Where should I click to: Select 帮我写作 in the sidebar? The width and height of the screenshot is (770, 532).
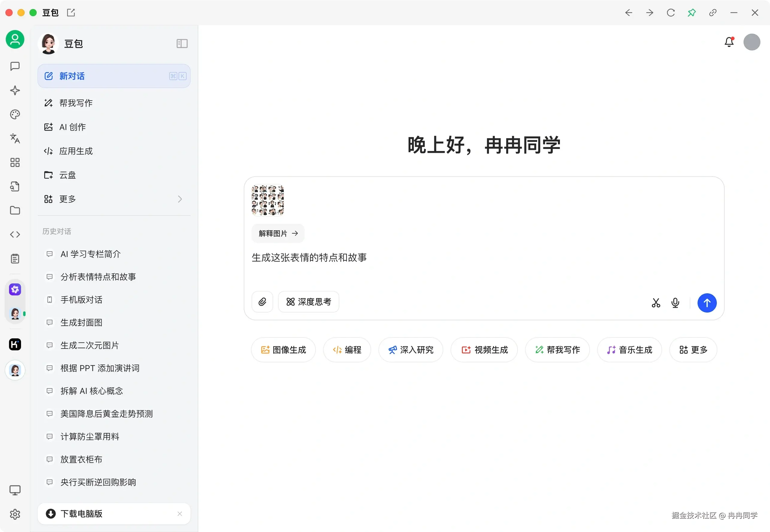(76, 103)
